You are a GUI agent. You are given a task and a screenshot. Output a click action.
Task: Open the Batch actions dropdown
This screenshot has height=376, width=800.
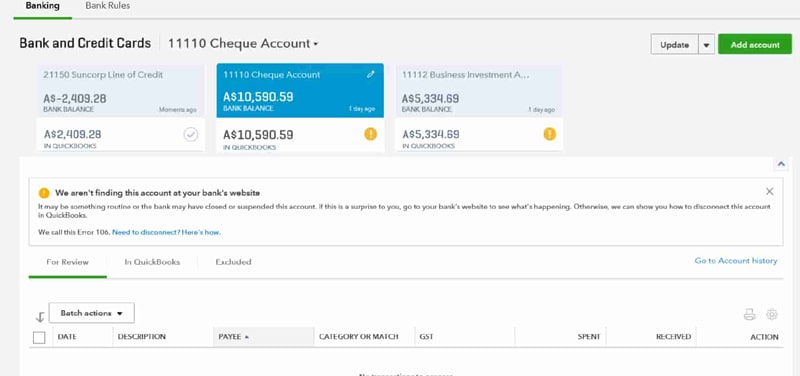92,313
